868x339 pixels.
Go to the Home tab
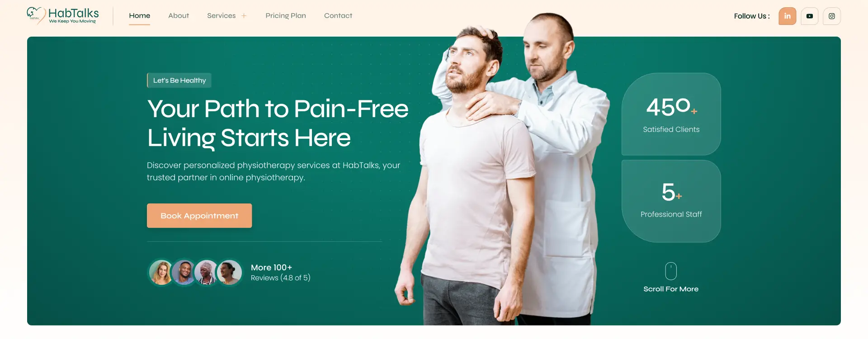(x=140, y=16)
